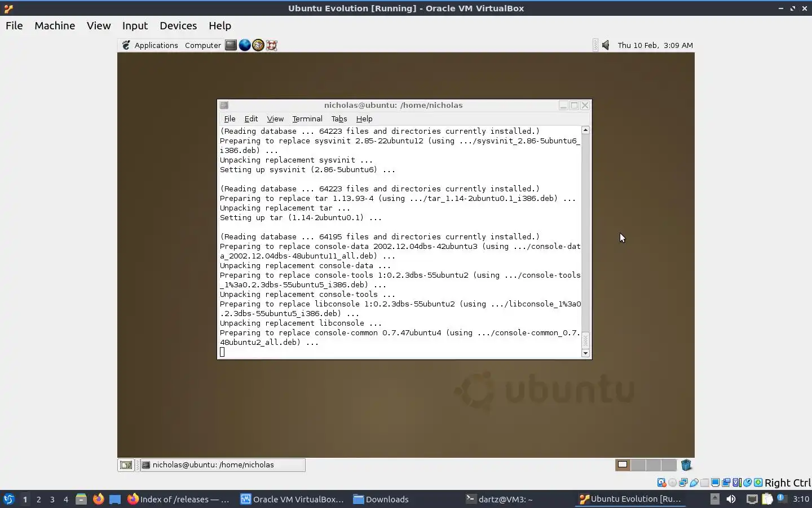Open the terminal window menu icon
Screen dimensions: 812x508
pyautogui.click(x=224, y=105)
